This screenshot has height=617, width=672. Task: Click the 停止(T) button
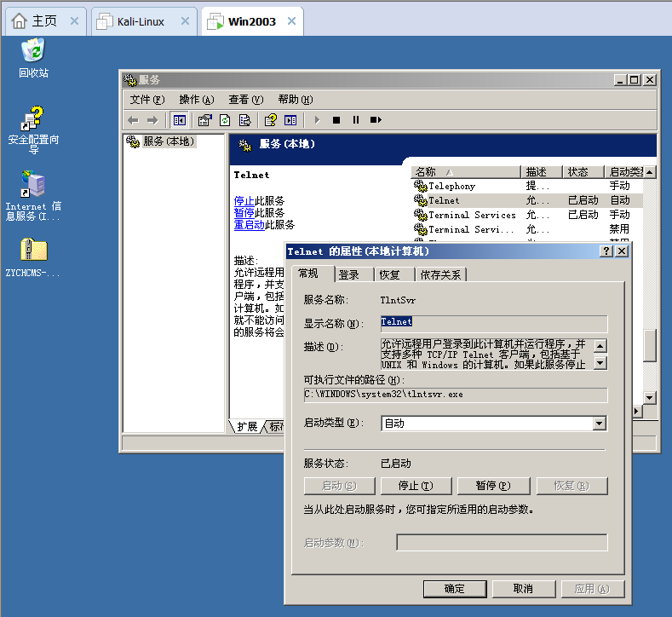coord(416,486)
